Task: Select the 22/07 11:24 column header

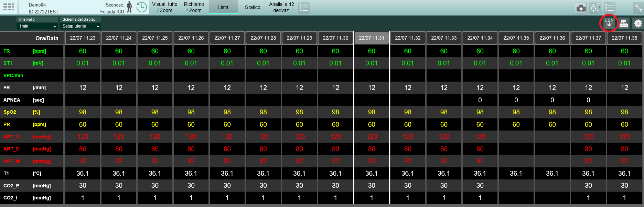Action: 119,38
